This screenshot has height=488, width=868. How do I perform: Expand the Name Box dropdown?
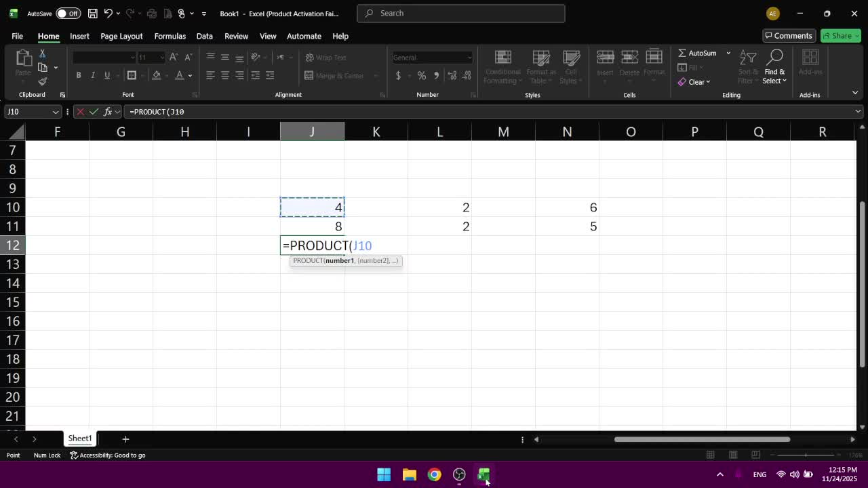55,112
